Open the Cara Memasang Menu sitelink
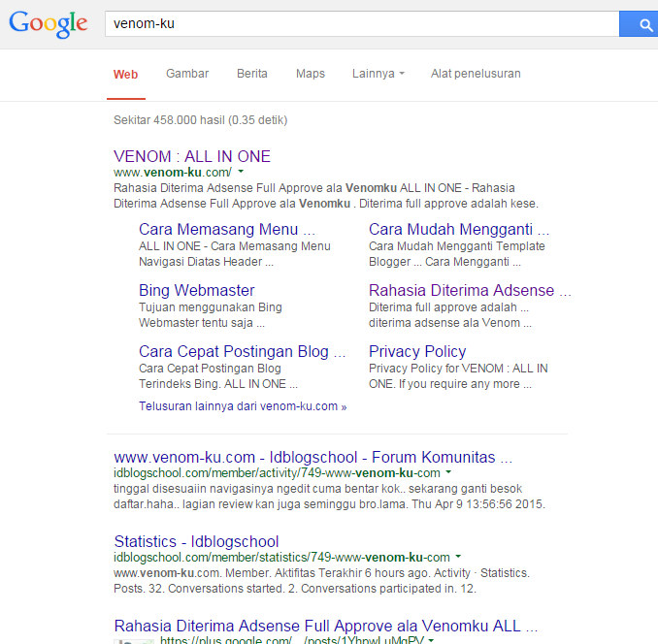Screen dimensions: 658x644 [226, 229]
